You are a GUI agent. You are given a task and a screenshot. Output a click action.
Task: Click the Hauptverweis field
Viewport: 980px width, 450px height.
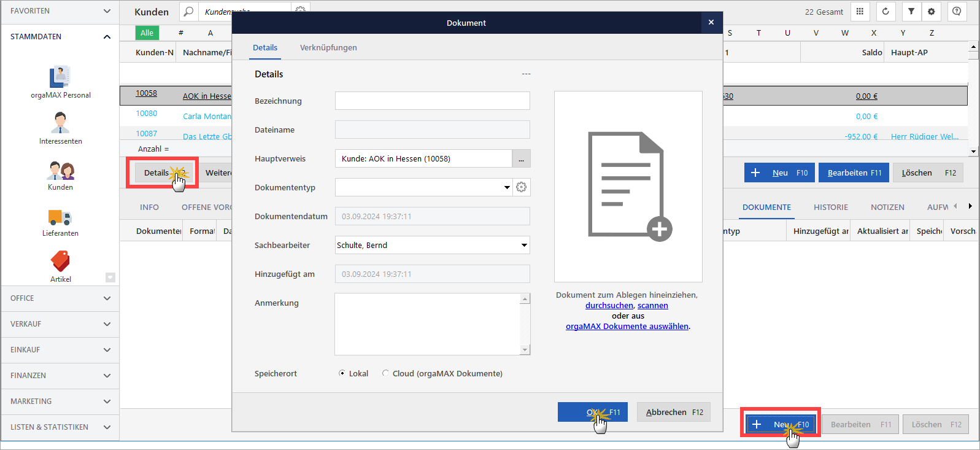(x=423, y=159)
